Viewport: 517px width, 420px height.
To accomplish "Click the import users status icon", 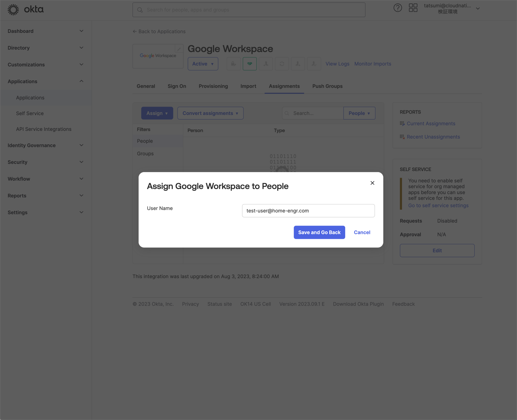I will 266,64.
